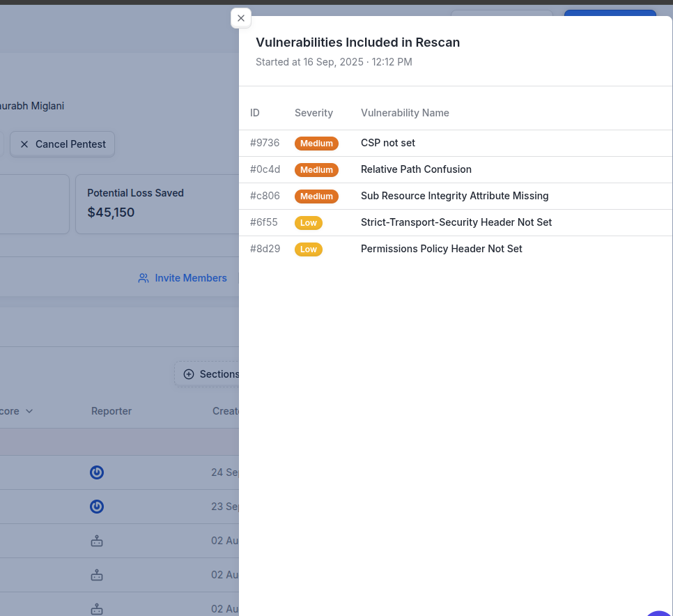This screenshot has height=616, width=673.
Task: Click the Severity column header
Action: tap(314, 113)
